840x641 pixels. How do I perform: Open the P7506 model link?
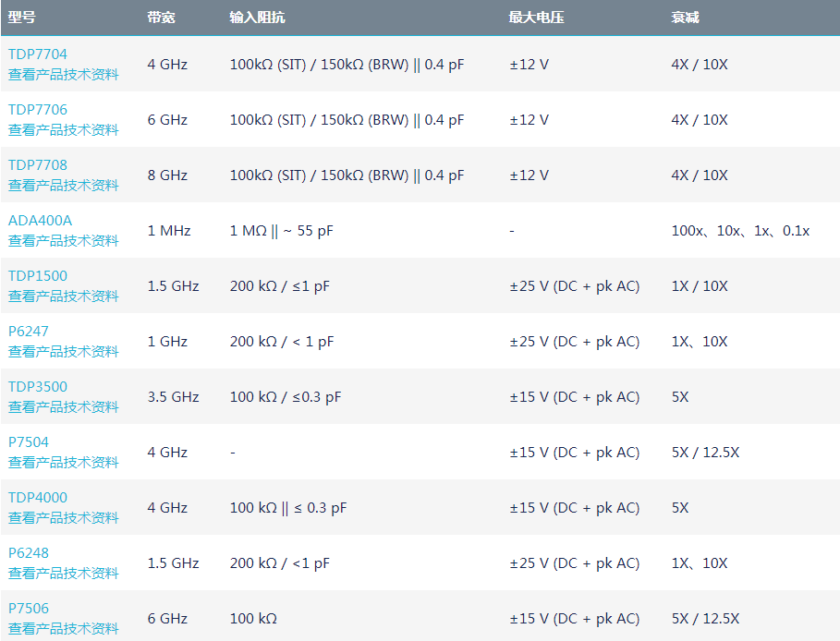[x=29, y=609]
